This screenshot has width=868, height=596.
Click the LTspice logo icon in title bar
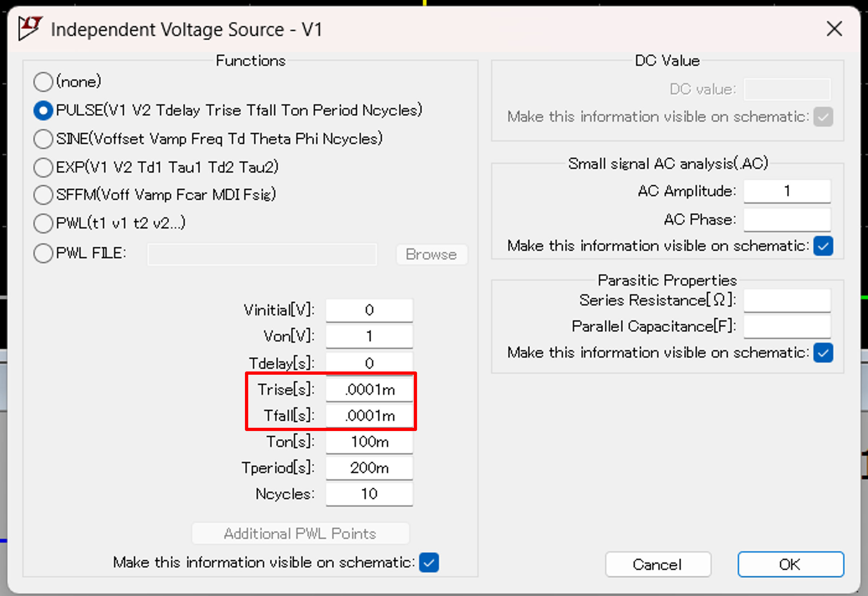(x=30, y=28)
